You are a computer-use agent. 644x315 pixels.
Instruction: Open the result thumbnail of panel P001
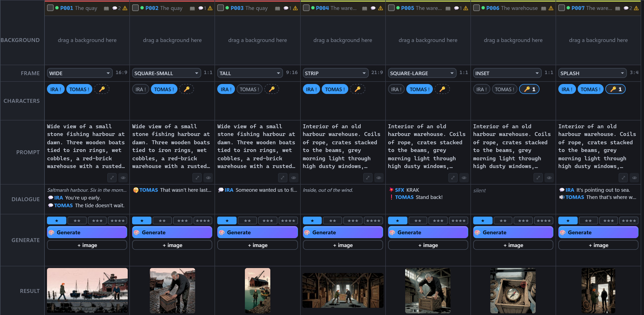[87, 290]
